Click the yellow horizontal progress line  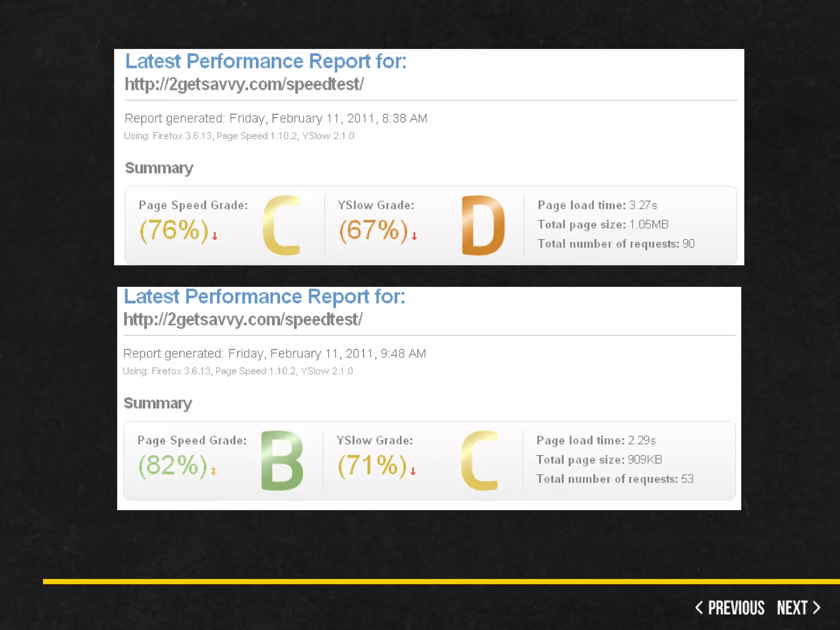(441, 581)
